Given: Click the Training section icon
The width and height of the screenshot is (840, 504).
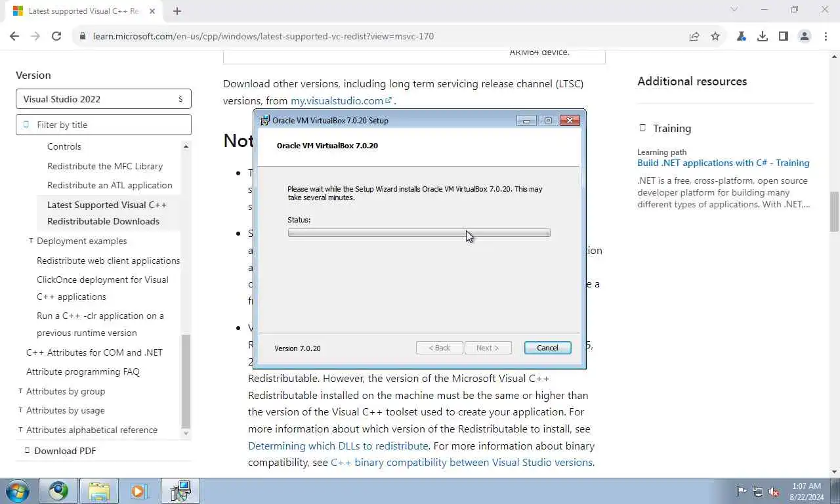Looking at the screenshot, I should [x=642, y=128].
